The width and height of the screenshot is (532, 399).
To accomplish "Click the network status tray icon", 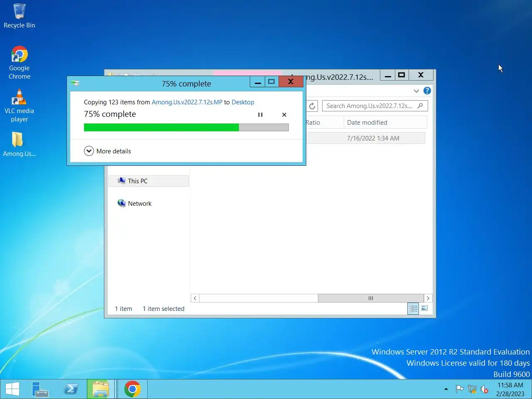I will pos(472,389).
